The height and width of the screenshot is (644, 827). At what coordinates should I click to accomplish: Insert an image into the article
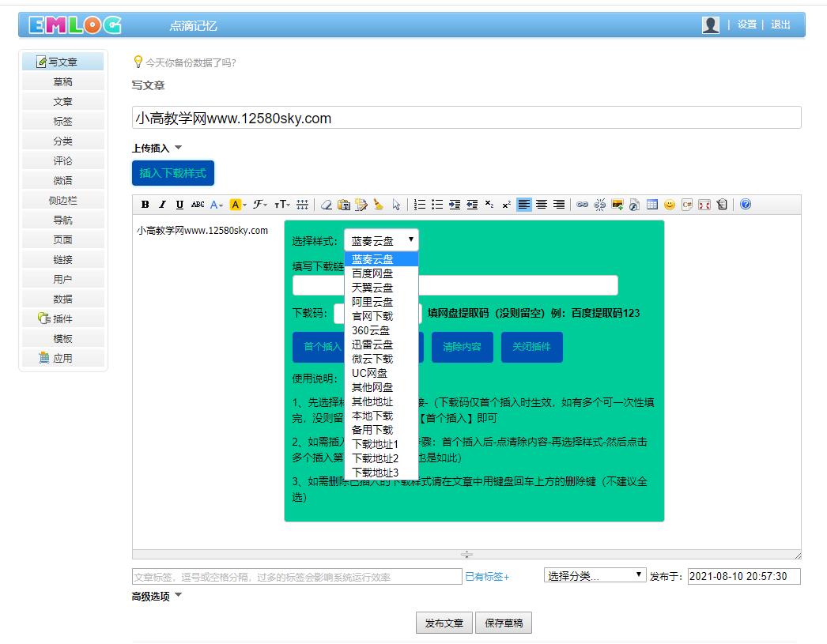click(x=617, y=205)
